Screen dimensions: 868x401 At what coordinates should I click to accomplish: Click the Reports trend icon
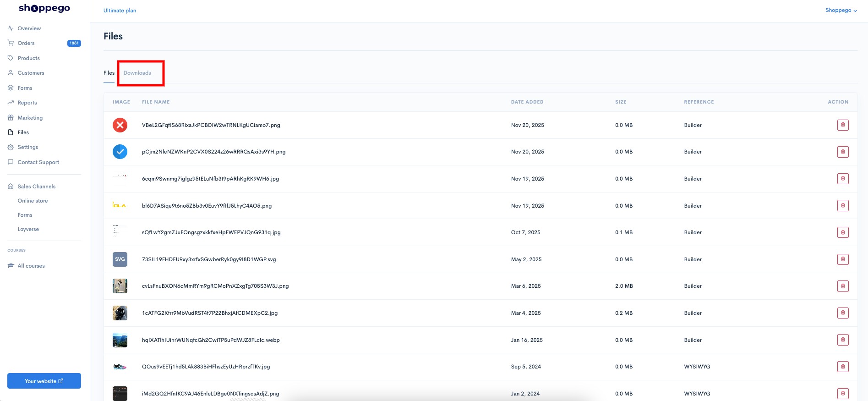(x=11, y=103)
